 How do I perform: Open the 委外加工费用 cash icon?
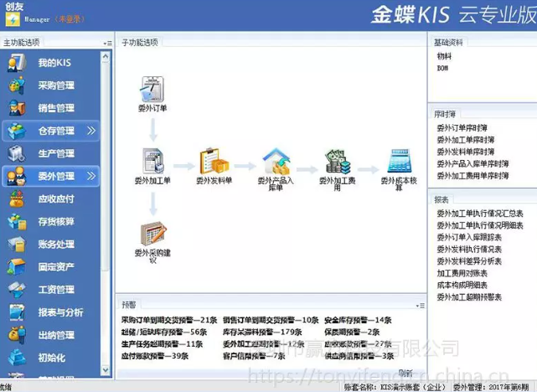click(x=338, y=162)
